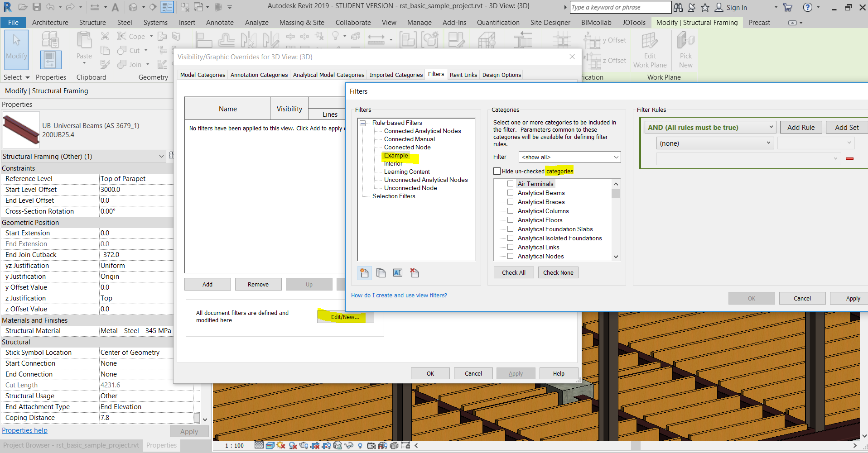Create a new rule-based filter

tap(365, 272)
